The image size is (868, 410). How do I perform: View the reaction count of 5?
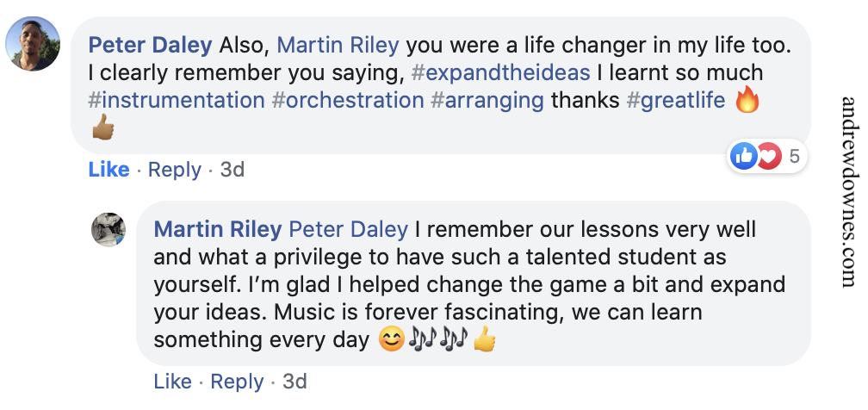click(794, 156)
